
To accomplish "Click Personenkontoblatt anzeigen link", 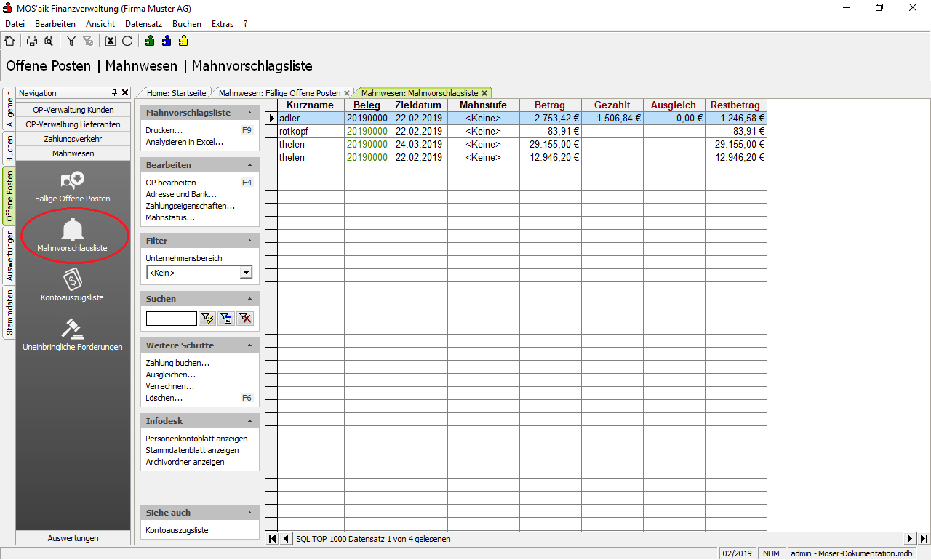I will (x=196, y=439).
